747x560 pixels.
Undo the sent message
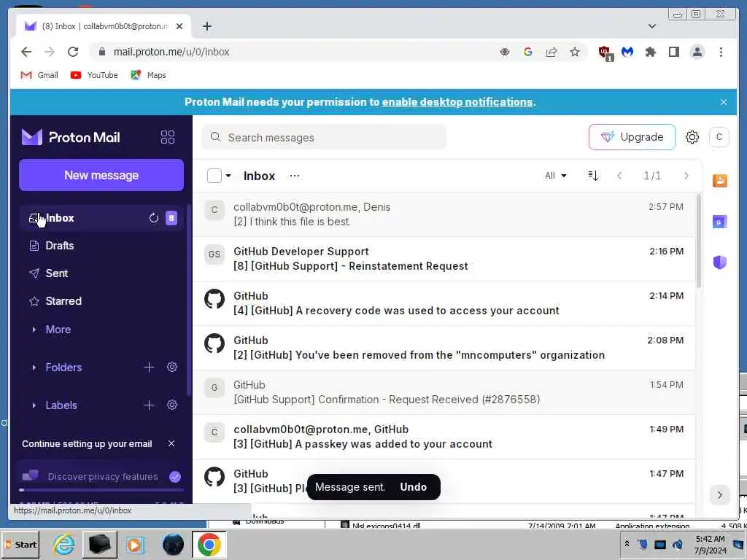click(x=413, y=487)
